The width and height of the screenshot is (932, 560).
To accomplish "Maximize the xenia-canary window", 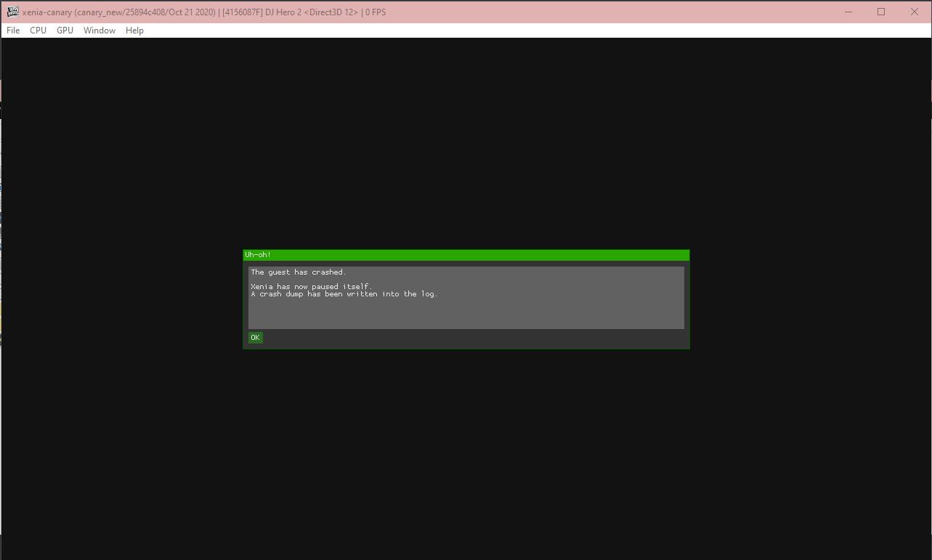I will pyautogui.click(x=881, y=12).
